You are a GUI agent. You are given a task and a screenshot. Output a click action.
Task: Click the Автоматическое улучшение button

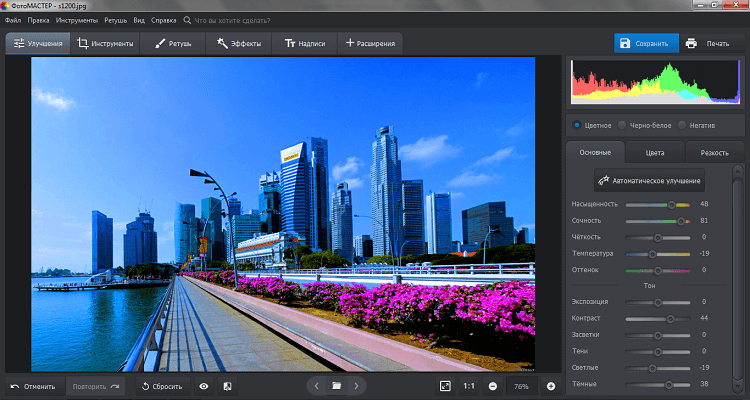click(x=650, y=182)
